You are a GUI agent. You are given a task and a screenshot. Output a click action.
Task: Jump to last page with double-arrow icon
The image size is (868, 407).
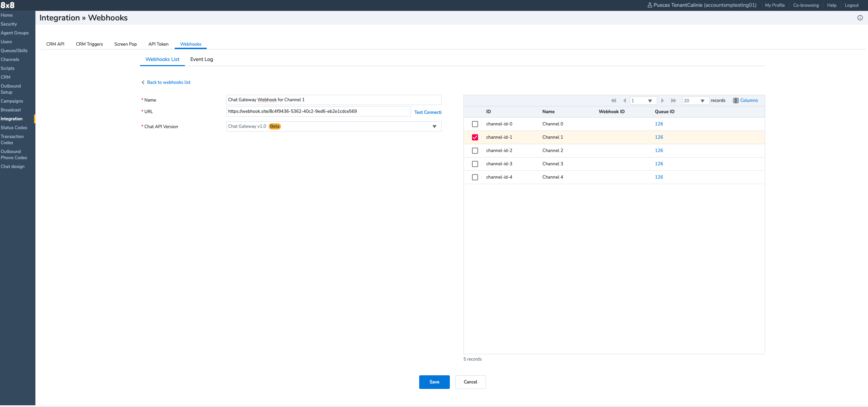[674, 101]
